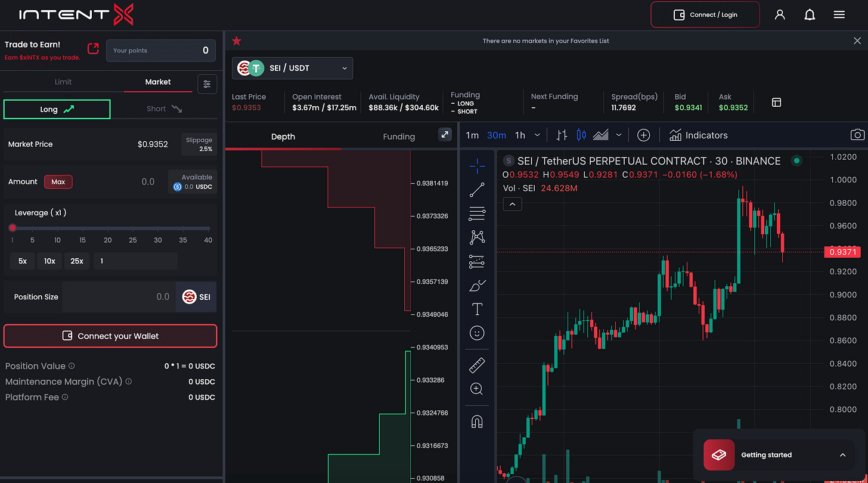868x483 pixels.
Task: Toggle magnet snap mode
Action: coord(477,422)
